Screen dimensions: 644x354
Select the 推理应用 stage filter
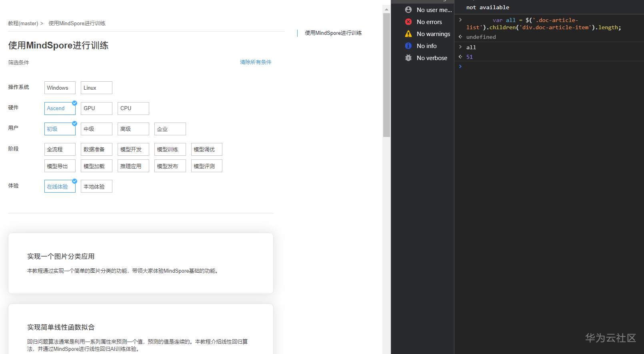[133, 166]
